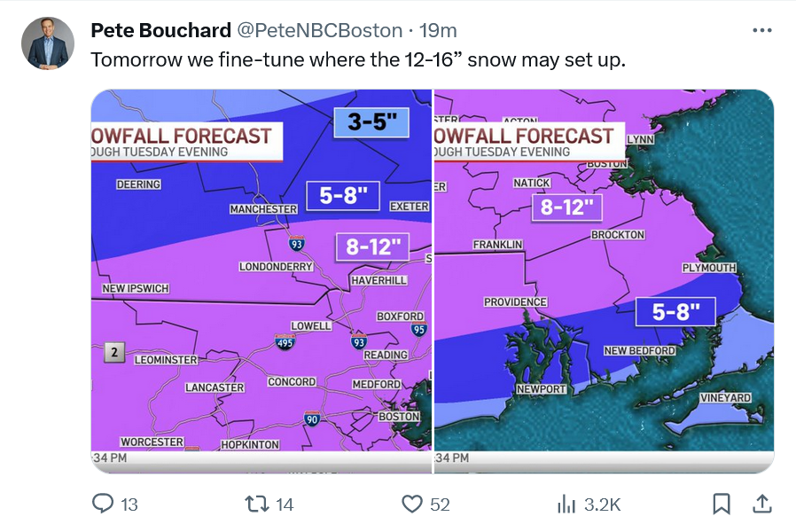
Task: Click the 3-5" label on left map
Action: click(x=371, y=122)
